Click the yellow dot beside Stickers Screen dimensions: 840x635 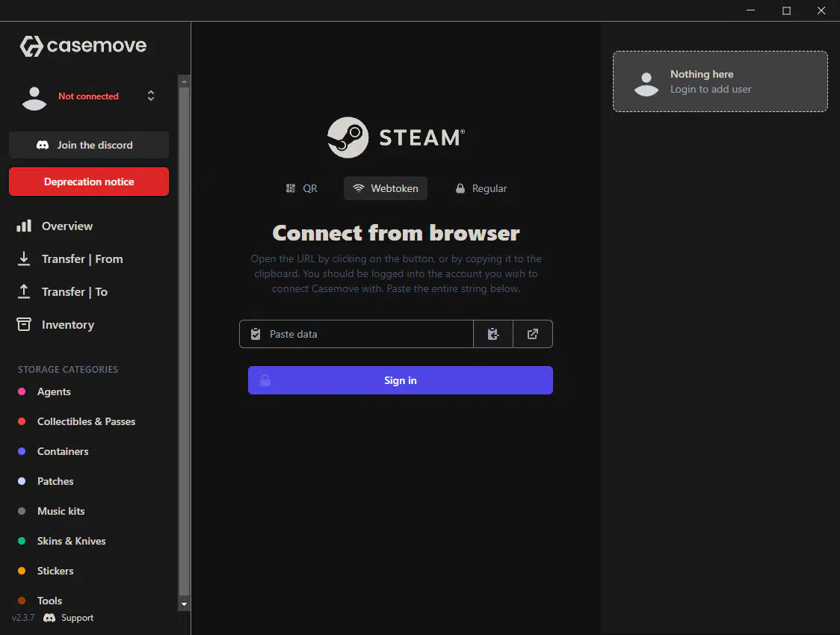click(22, 571)
